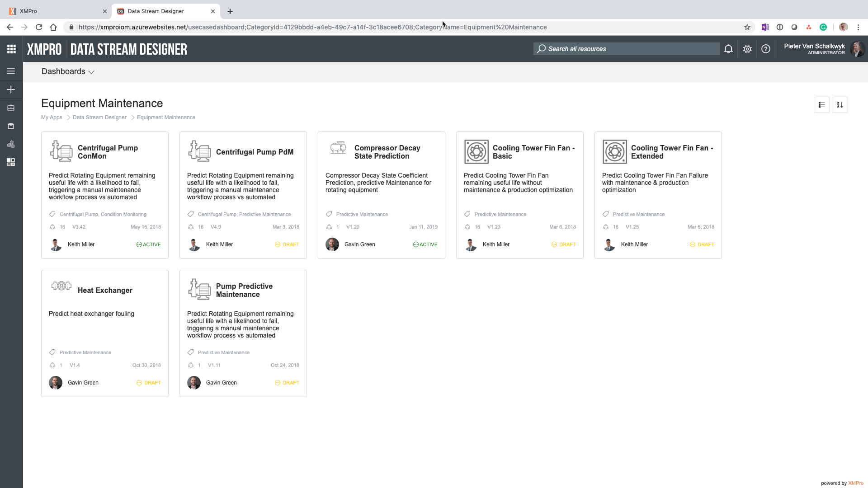
Task: Open the app launcher grid icon
Action: pos(11,49)
